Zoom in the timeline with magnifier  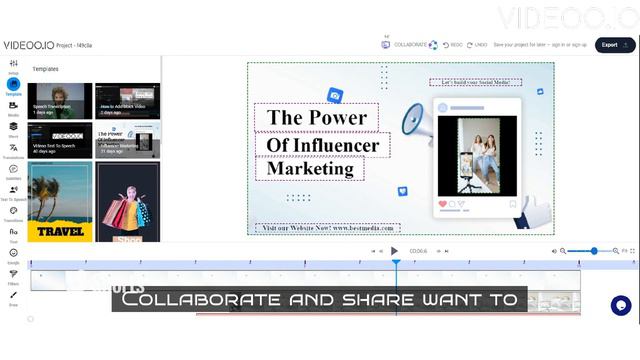click(616, 251)
